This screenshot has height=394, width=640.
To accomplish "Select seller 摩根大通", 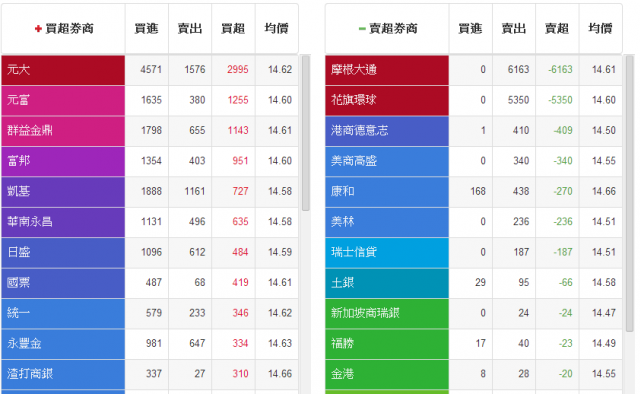I will [x=387, y=70].
